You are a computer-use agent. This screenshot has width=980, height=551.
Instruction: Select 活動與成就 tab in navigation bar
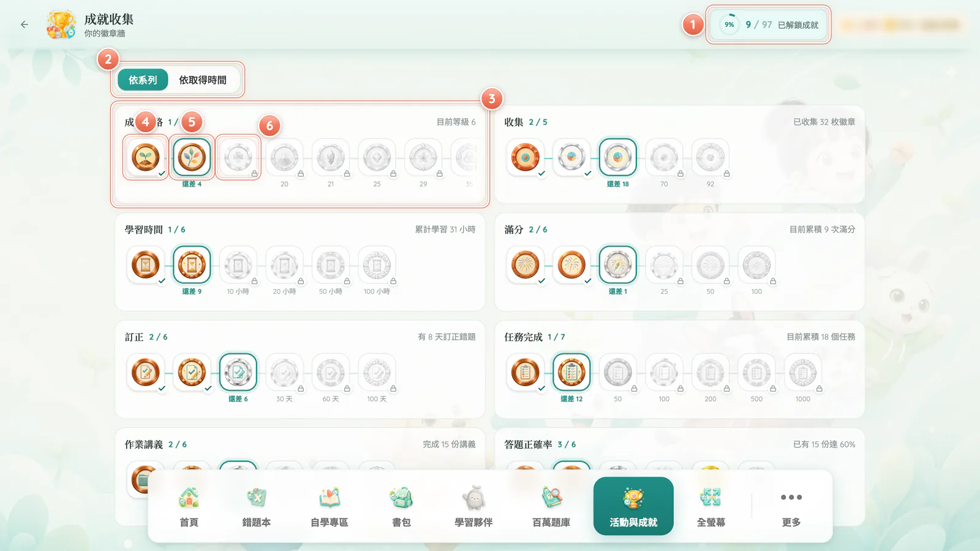point(633,506)
